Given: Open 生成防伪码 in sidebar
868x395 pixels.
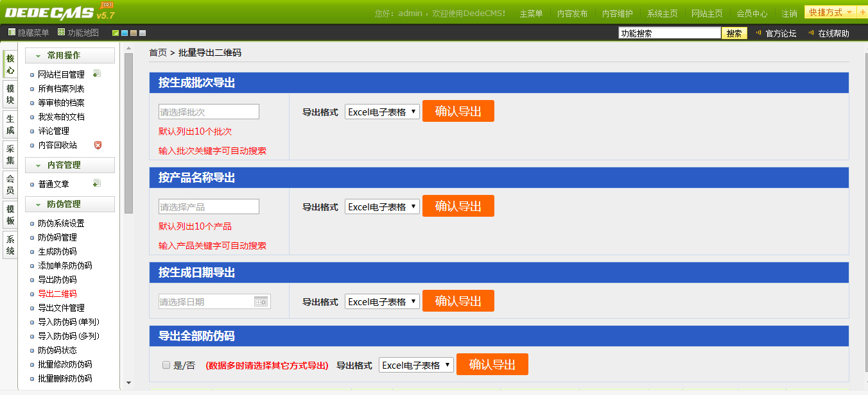Looking at the screenshot, I should 57,251.
